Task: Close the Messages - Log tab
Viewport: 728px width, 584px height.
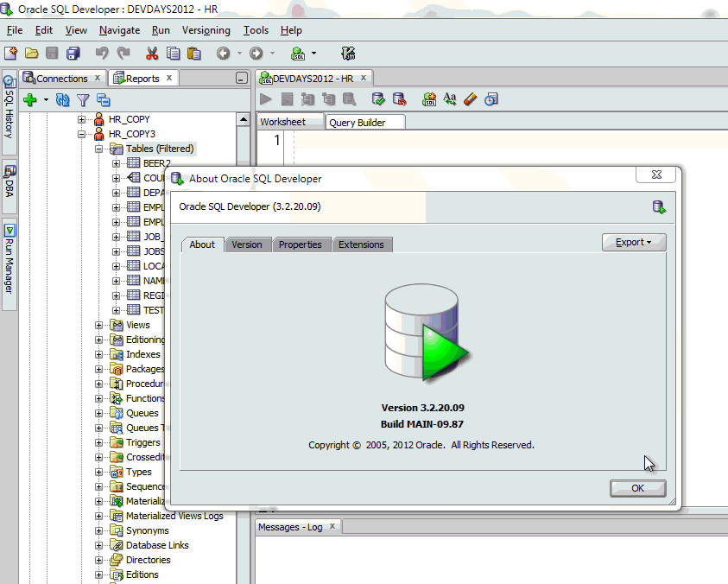Action: (332, 526)
